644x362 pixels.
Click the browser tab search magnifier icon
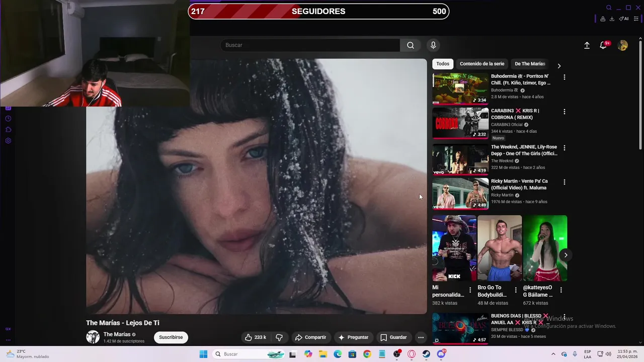(609, 8)
